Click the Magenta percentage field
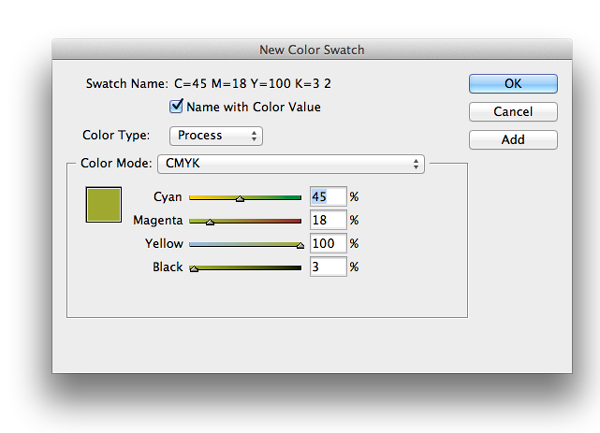 pos(328,220)
